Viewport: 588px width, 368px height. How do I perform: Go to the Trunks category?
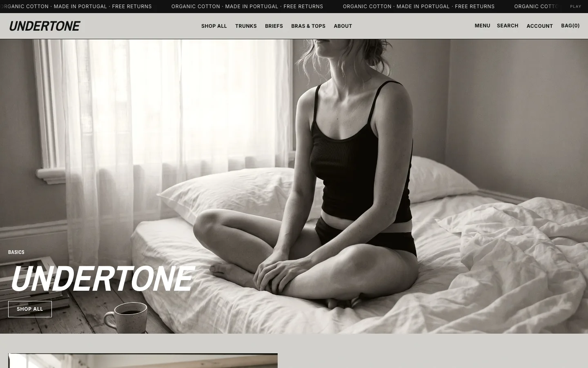(x=246, y=26)
